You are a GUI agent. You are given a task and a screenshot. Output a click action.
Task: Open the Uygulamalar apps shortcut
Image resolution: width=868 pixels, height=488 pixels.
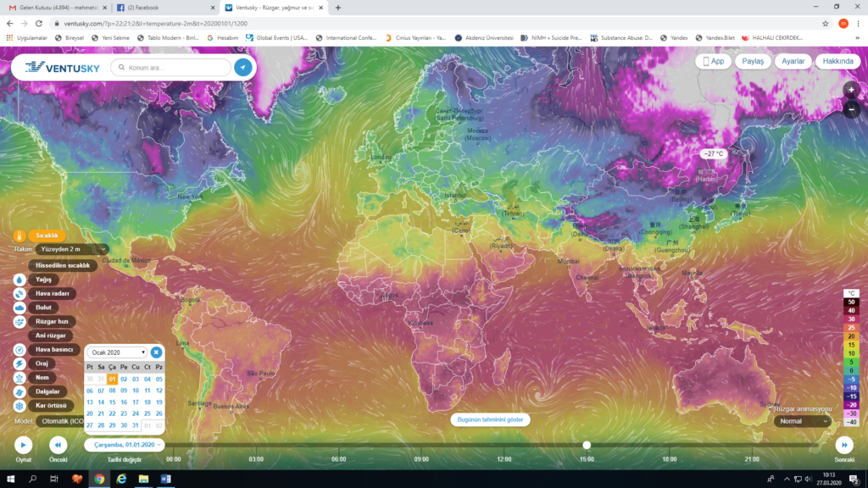pos(26,38)
